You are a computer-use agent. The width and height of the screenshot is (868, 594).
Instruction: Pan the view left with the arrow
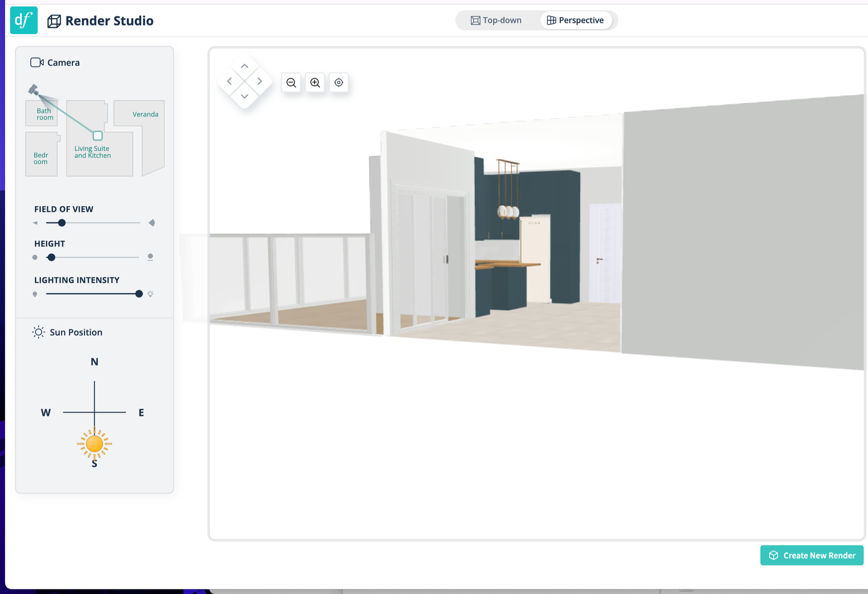[229, 81]
